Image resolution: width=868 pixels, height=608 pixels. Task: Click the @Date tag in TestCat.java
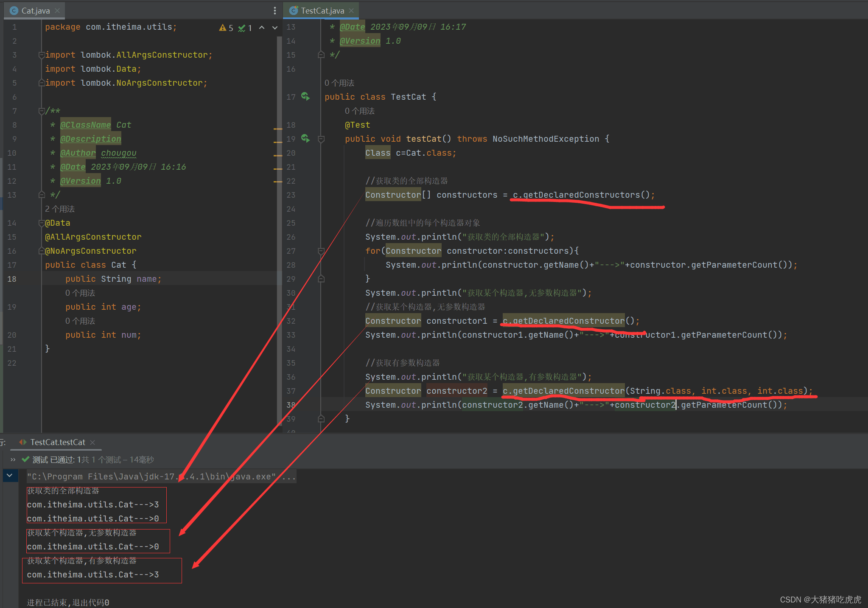click(x=352, y=27)
